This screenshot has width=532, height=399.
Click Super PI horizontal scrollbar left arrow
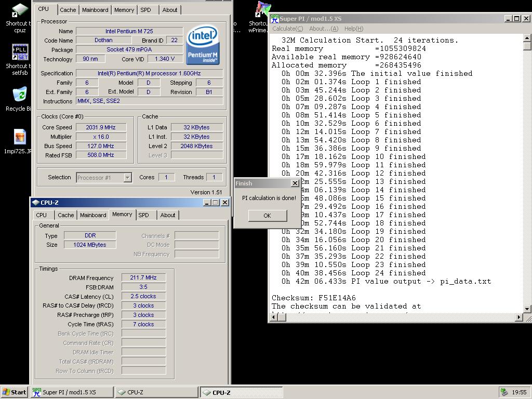click(273, 317)
